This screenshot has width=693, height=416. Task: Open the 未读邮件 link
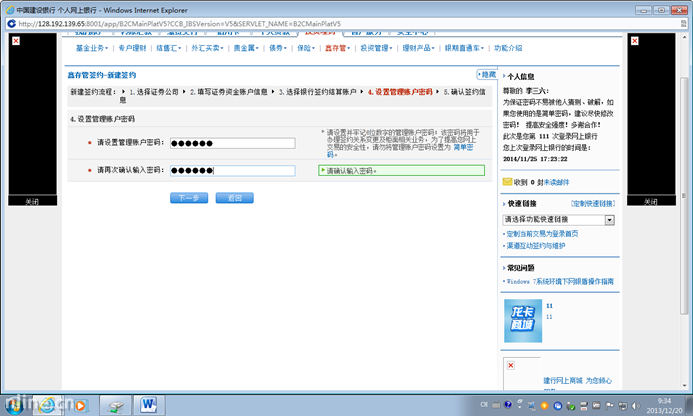pos(556,182)
